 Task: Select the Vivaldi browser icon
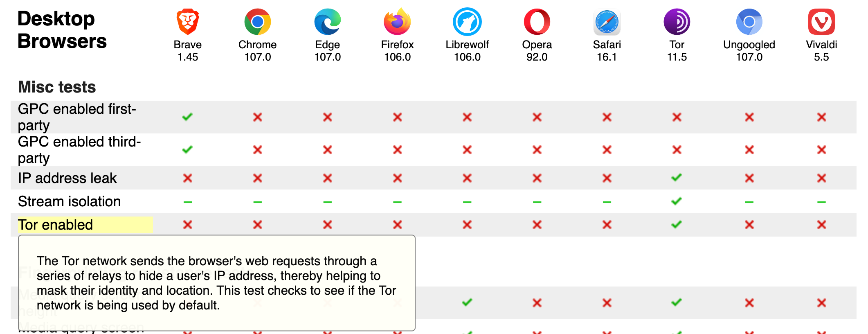click(821, 22)
